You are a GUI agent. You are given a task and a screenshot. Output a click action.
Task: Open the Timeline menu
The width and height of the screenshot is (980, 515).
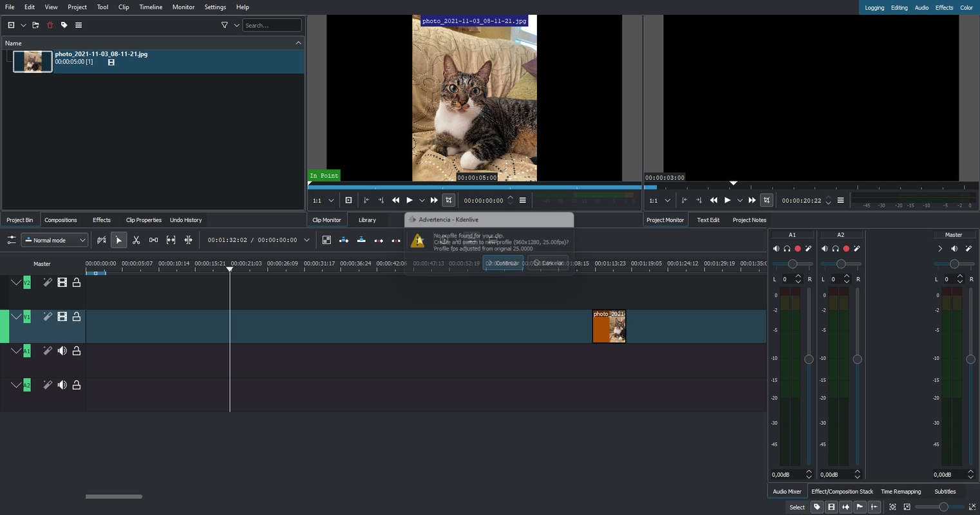151,7
